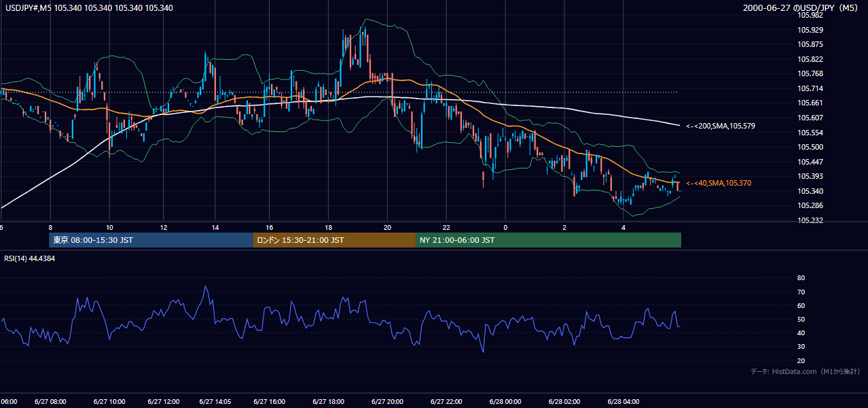Click price level 105.661 on the price axis

(x=812, y=103)
